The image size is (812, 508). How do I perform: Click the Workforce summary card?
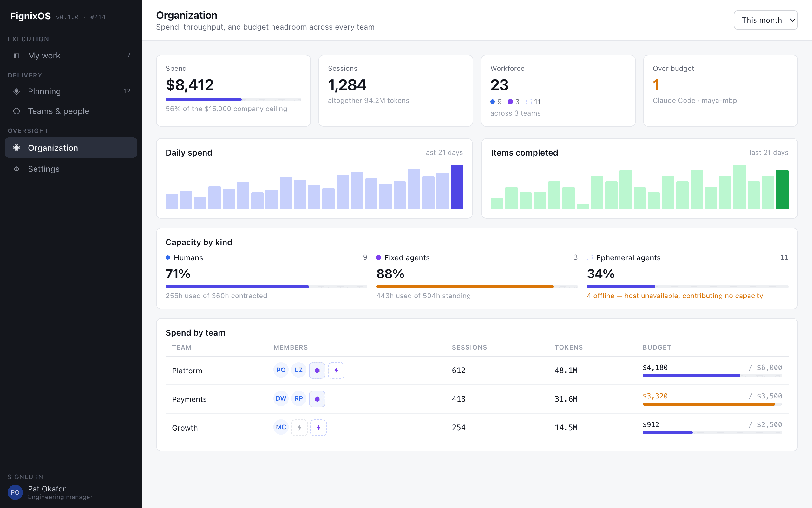[558, 91]
